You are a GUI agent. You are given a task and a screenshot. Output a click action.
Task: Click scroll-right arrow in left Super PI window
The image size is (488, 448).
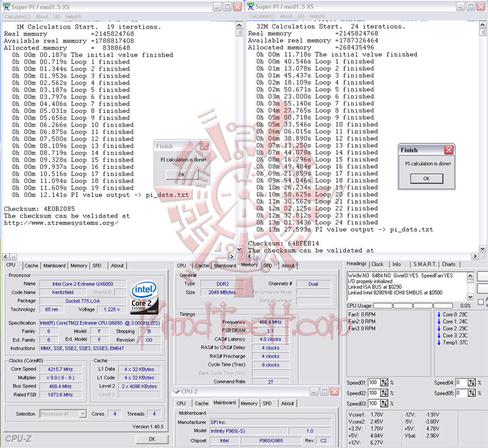(x=231, y=257)
